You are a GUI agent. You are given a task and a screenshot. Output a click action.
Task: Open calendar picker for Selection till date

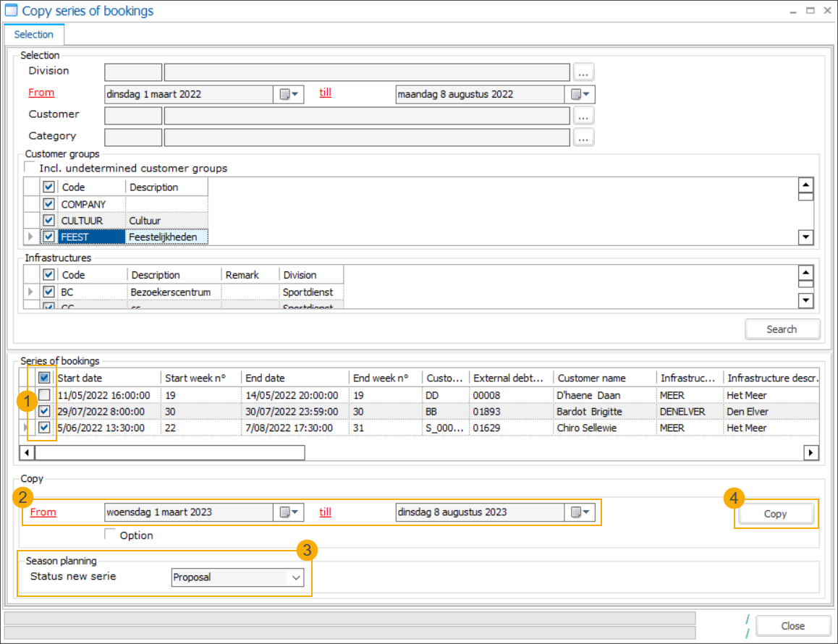581,94
